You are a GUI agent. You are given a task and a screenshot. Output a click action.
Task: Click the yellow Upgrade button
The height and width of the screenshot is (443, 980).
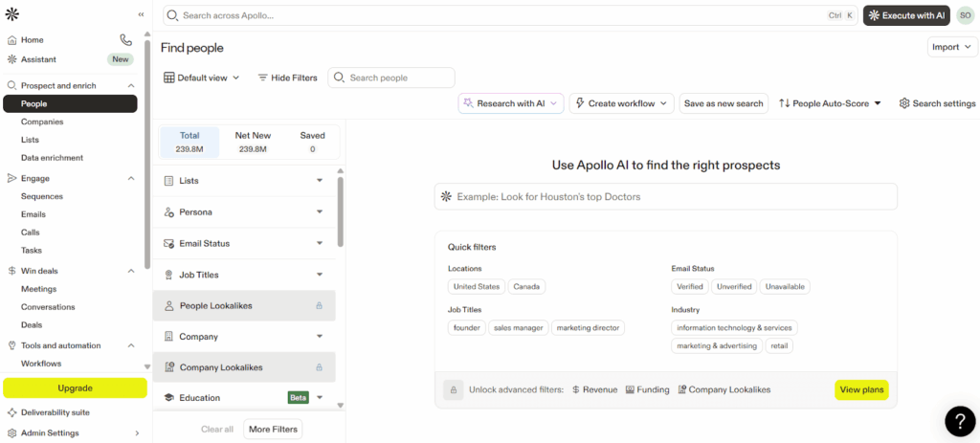click(x=75, y=388)
